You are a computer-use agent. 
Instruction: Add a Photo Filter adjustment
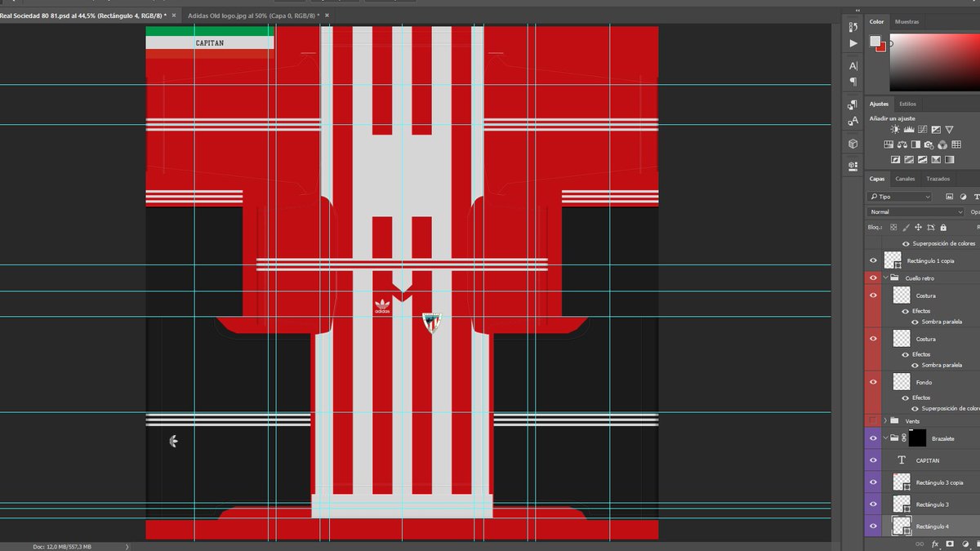[x=929, y=144]
